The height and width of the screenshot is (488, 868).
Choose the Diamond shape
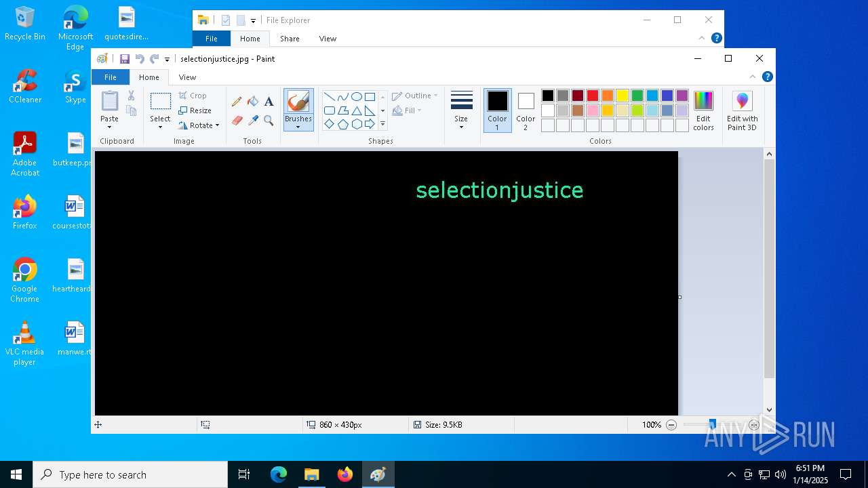coord(329,124)
